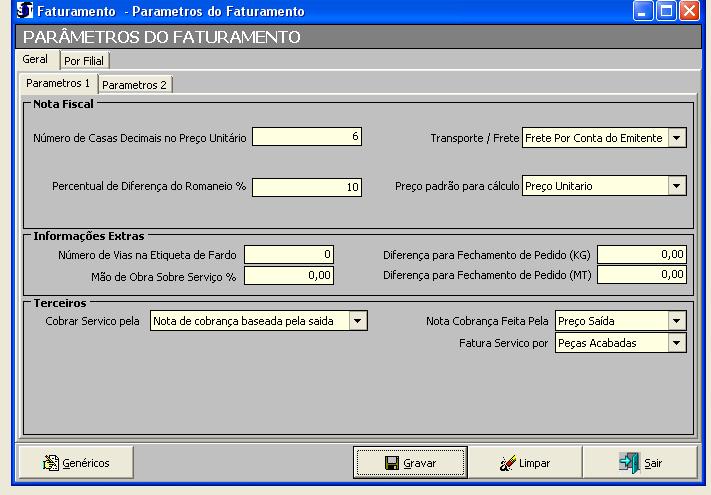
Task: Select the Diferença para Fechamento (KG) field
Action: (641, 255)
